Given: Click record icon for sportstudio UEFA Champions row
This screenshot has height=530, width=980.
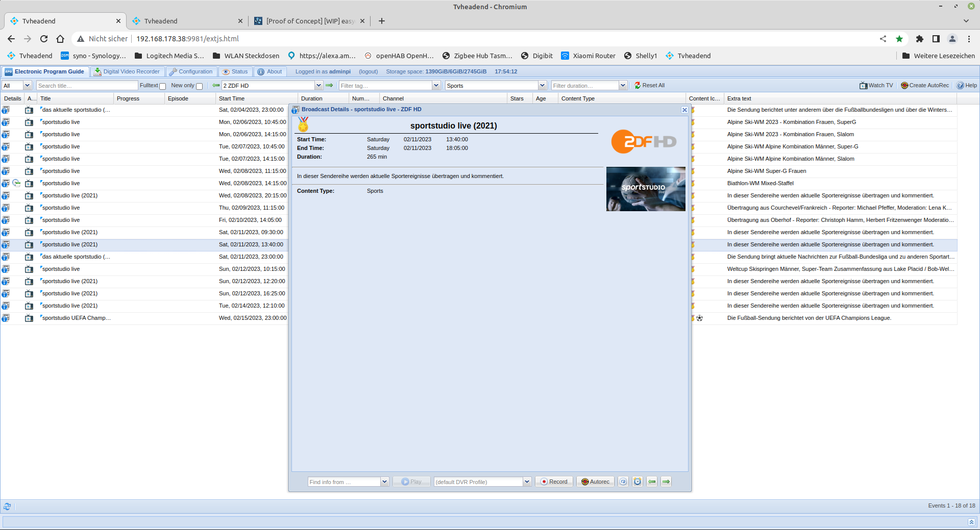Looking at the screenshot, I should (x=29, y=318).
